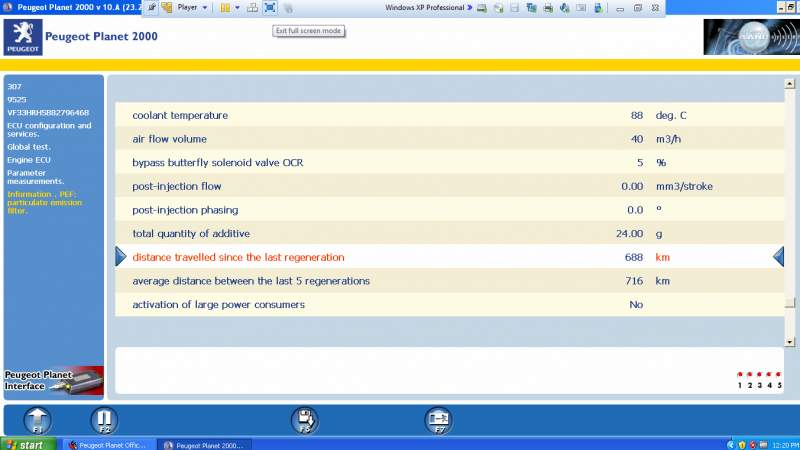This screenshot has width=800, height=450.
Task: Click the F2 pause button
Action: pyautogui.click(x=104, y=420)
